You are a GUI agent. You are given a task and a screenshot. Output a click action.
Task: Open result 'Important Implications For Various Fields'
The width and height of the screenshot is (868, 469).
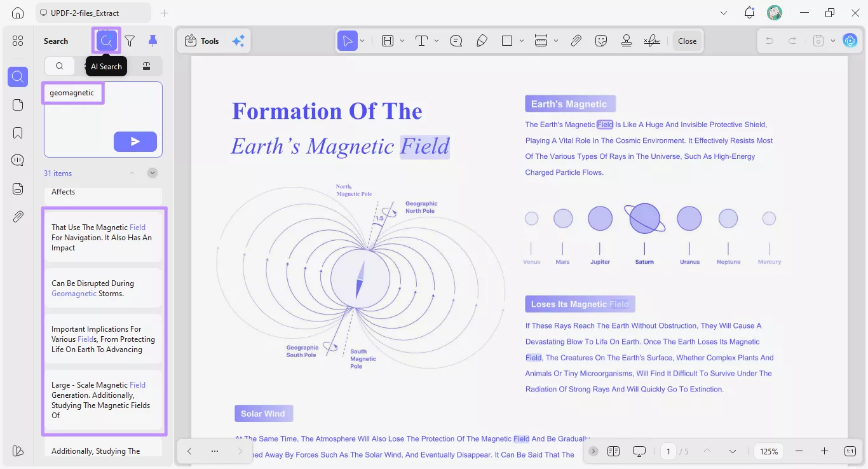[103, 339]
